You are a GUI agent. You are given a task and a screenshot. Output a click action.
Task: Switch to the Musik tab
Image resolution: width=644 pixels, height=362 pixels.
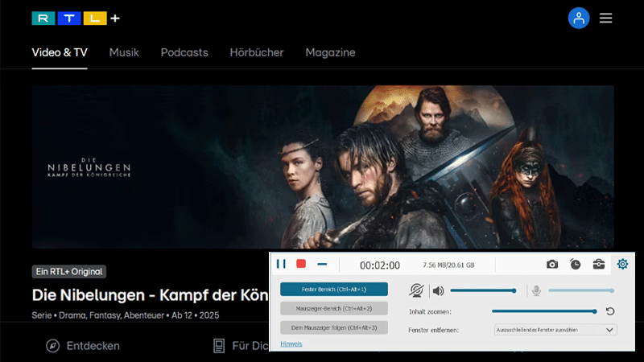[x=124, y=52]
